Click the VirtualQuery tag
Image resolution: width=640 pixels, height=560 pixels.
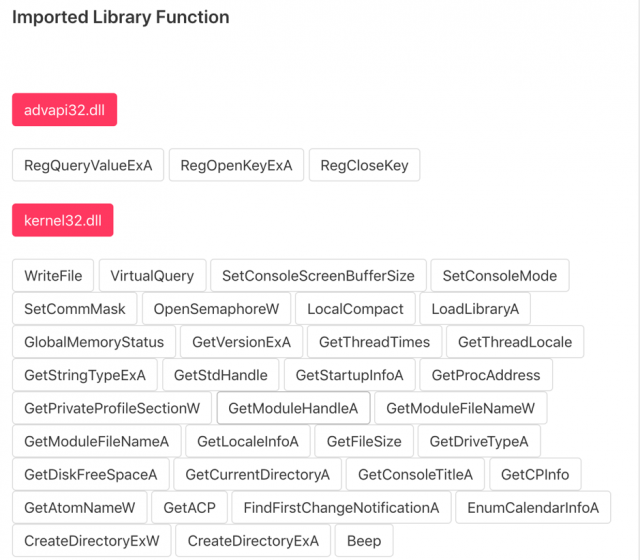click(152, 276)
